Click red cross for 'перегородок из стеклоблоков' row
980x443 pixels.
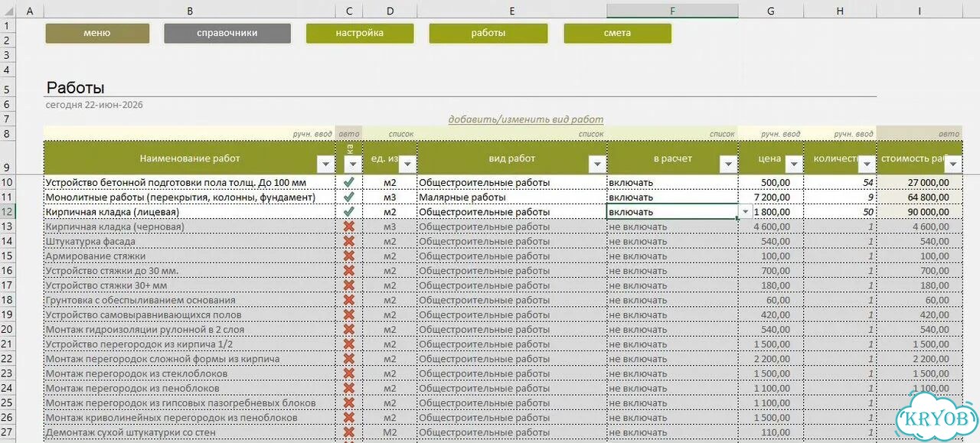349,373
